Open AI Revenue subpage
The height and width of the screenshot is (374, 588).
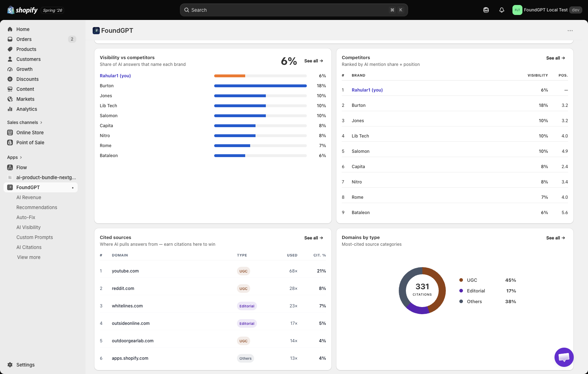pyautogui.click(x=29, y=197)
